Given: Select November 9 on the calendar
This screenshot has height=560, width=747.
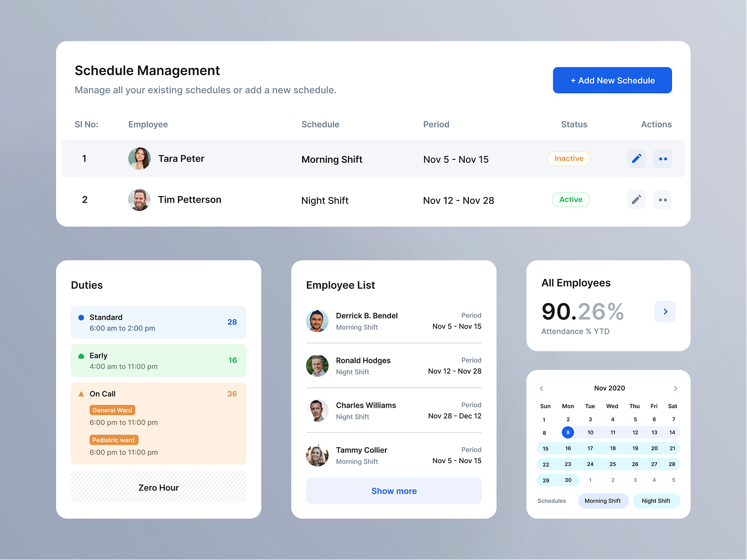Looking at the screenshot, I should point(568,432).
